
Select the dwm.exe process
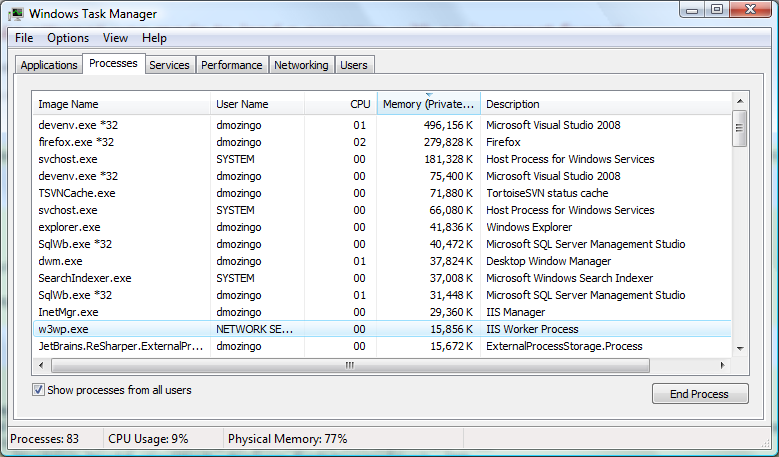click(x=382, y=261)
